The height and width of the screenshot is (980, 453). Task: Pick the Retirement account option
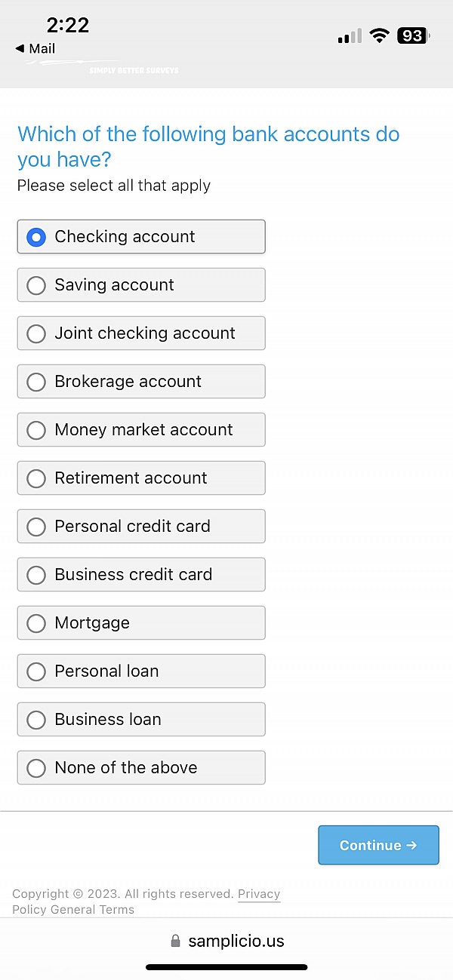click(141, 478)
